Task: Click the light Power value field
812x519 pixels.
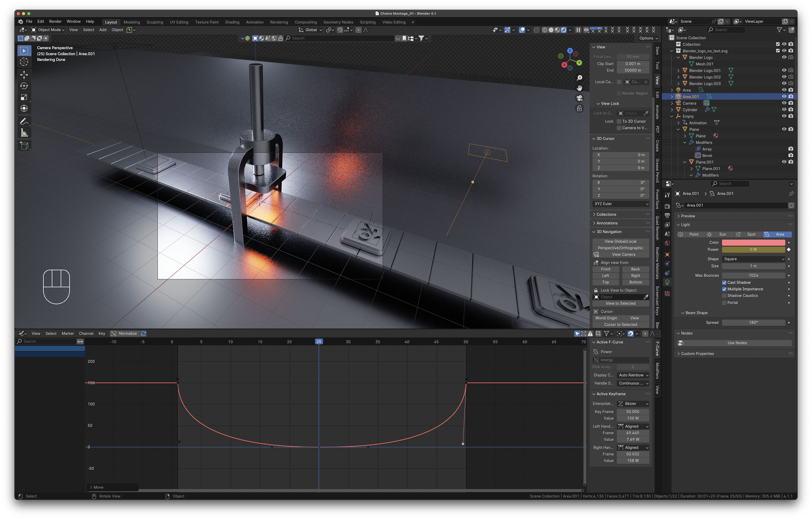Action: pyautogui.click(x=753, y=250)
